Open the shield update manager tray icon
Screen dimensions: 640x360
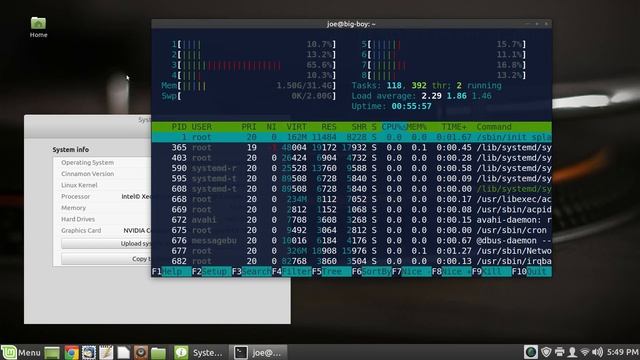click(x=546, y=352)
